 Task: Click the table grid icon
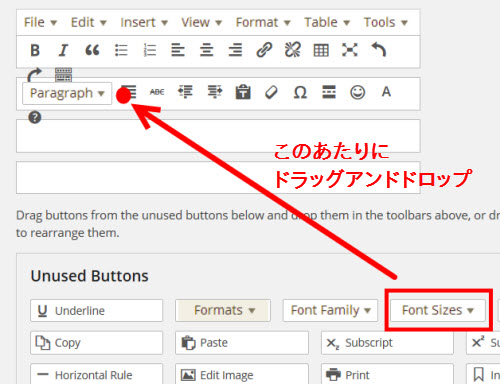(321, 50)
